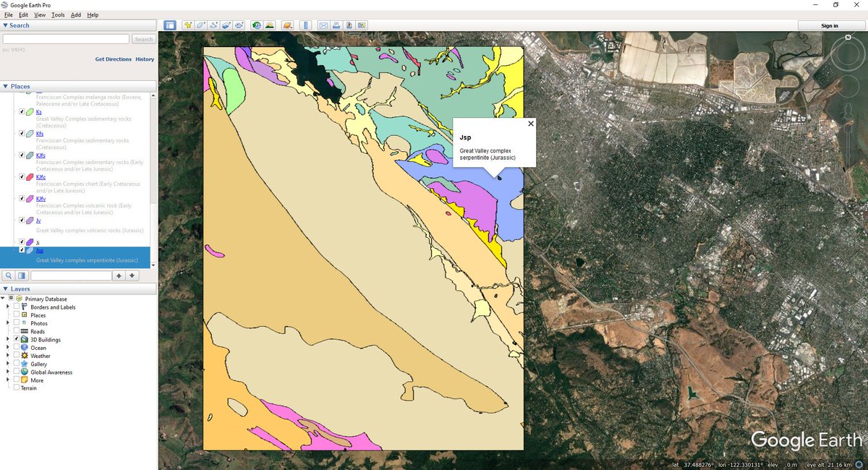Save the current image via toolbar icon
Viewport: 868px width, 470px height.
(349, 25)
